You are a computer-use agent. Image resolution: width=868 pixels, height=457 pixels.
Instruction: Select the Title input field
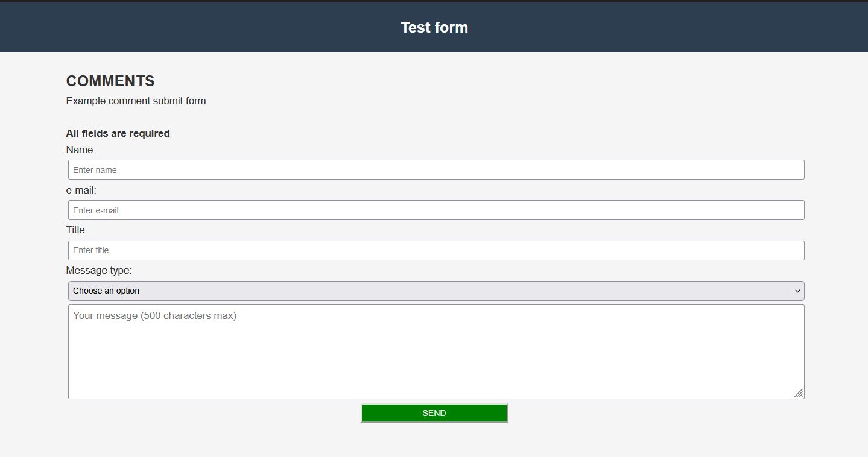pos(436,250)
